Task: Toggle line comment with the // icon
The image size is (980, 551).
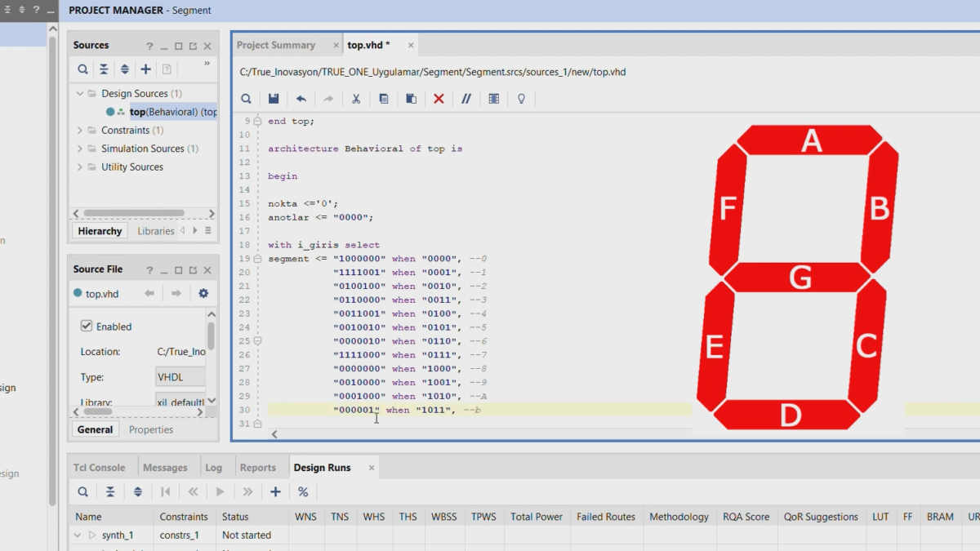Action: pyautogui.click(x=466, y=99)
